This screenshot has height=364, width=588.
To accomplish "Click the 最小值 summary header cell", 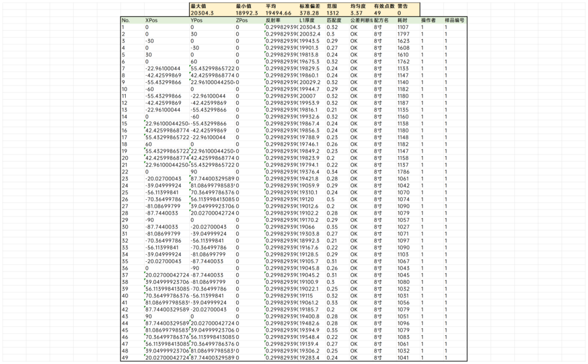I will pos(250,6).
